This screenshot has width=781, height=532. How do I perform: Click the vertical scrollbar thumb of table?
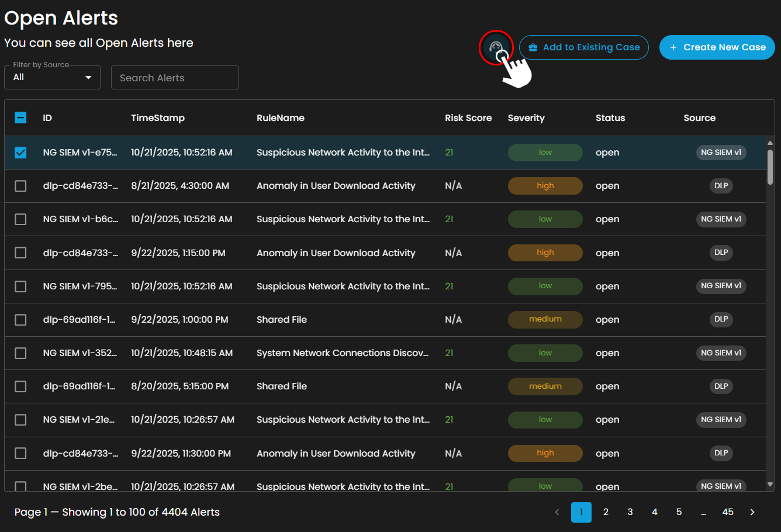(x=770, y=167)
